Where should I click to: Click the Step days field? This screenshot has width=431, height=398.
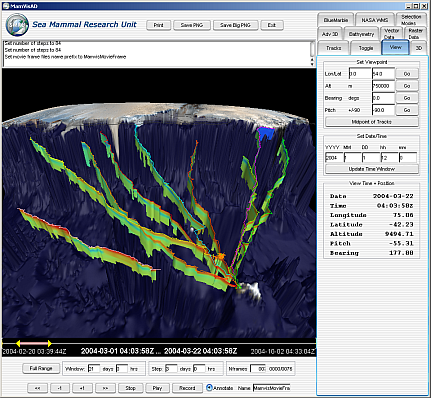171,369
